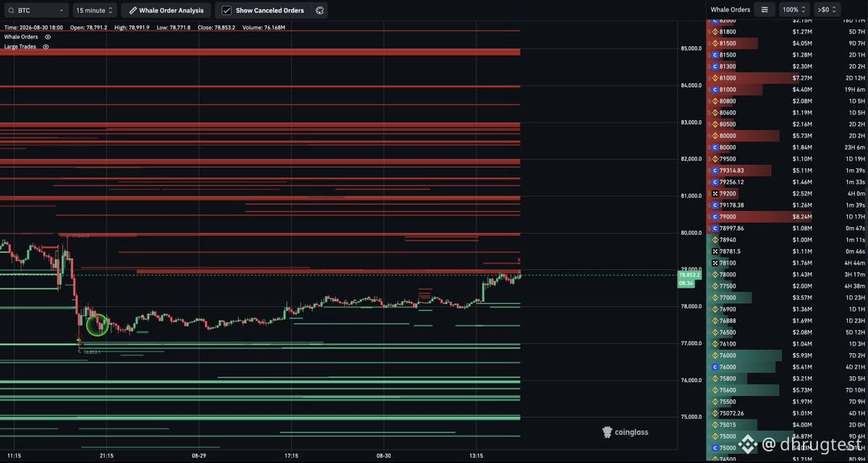The height and width of the screenshot is (463, 868).
Task: Click the Show Canceled Orders label
Action: pyautogui.click(x=270, y=11)
